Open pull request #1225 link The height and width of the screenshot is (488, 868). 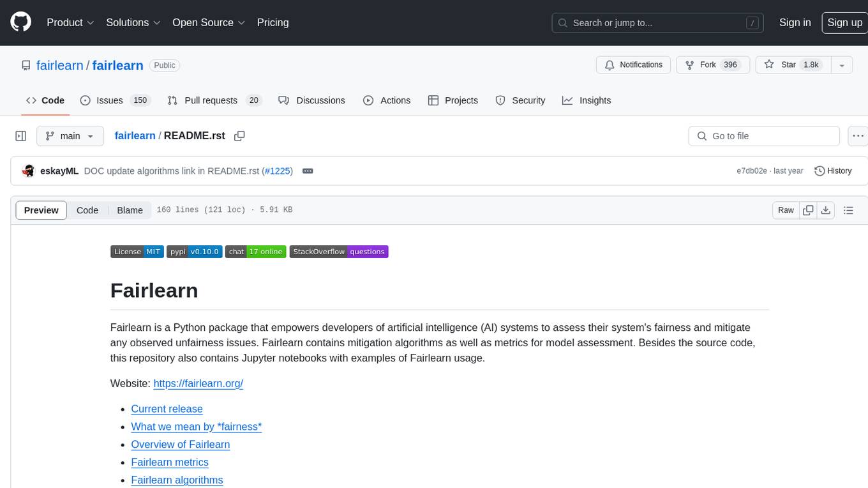[278, 171]
